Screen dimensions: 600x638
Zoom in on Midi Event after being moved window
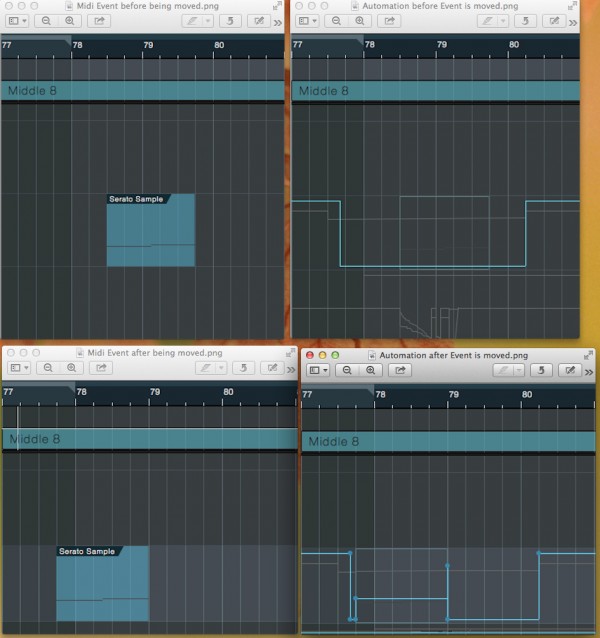click(x=72, y=368)
